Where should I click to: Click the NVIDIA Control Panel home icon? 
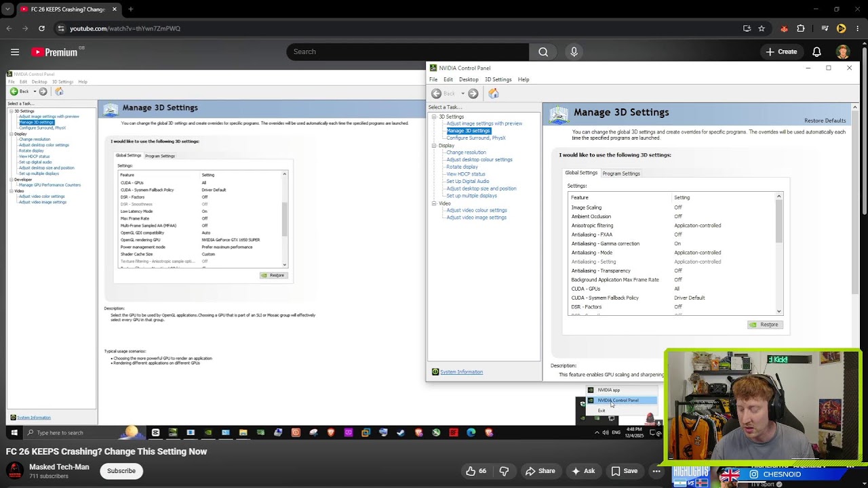coord(493,94)
